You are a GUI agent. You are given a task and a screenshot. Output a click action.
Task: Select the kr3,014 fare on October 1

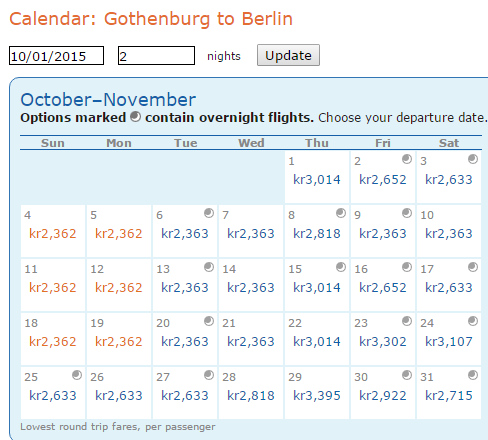click(317, 180)
